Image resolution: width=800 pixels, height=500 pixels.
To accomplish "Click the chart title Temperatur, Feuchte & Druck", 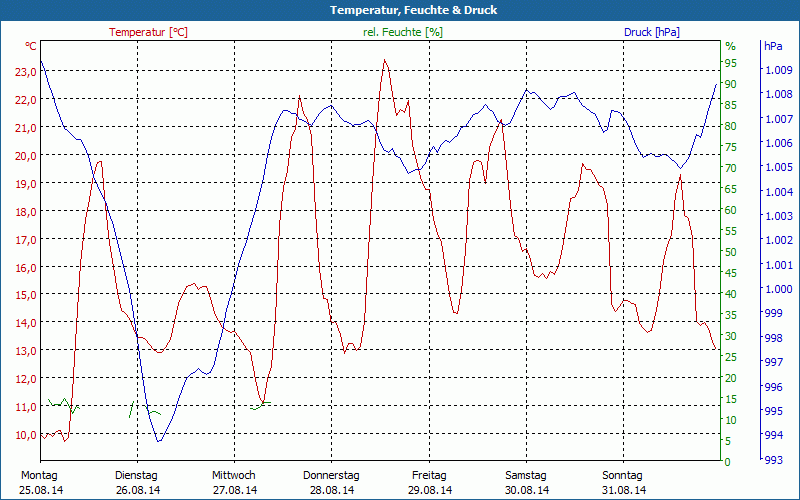I will point(400,10).
